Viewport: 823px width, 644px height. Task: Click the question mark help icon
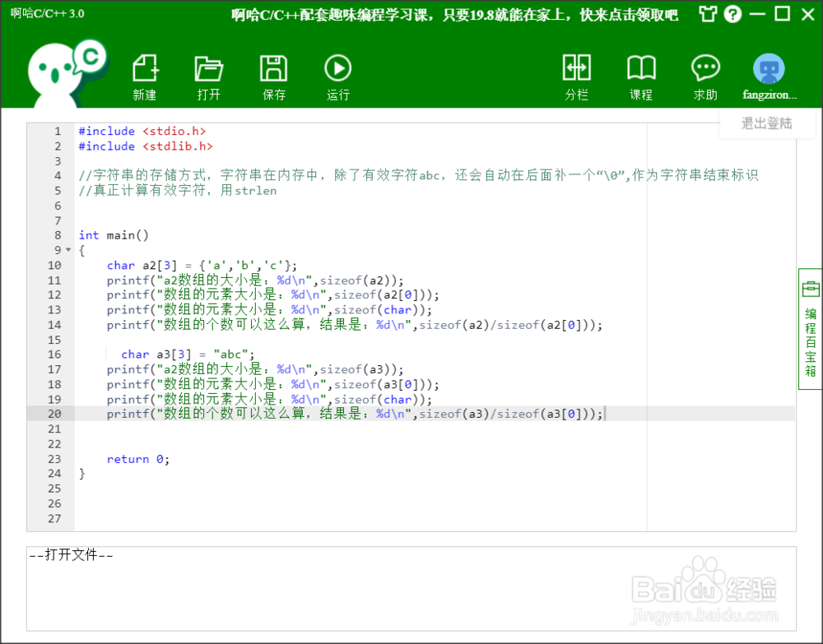[732, 14]
